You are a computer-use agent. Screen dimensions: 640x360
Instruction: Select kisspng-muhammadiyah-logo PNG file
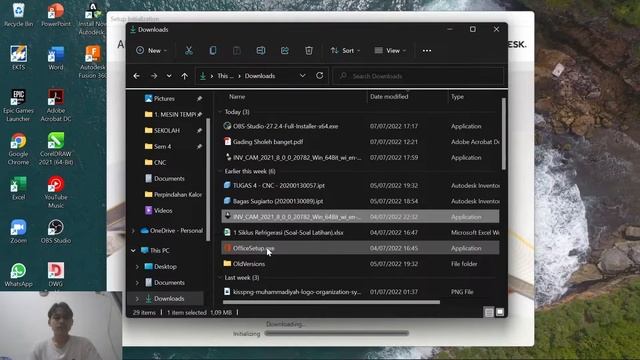click(x=361, y=292)
